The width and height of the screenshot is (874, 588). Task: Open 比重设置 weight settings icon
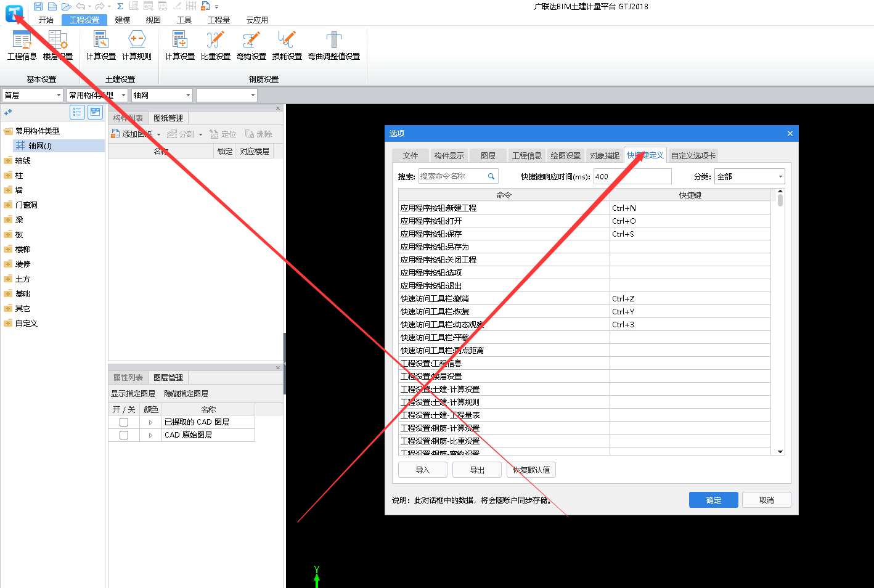pos(216,46)
